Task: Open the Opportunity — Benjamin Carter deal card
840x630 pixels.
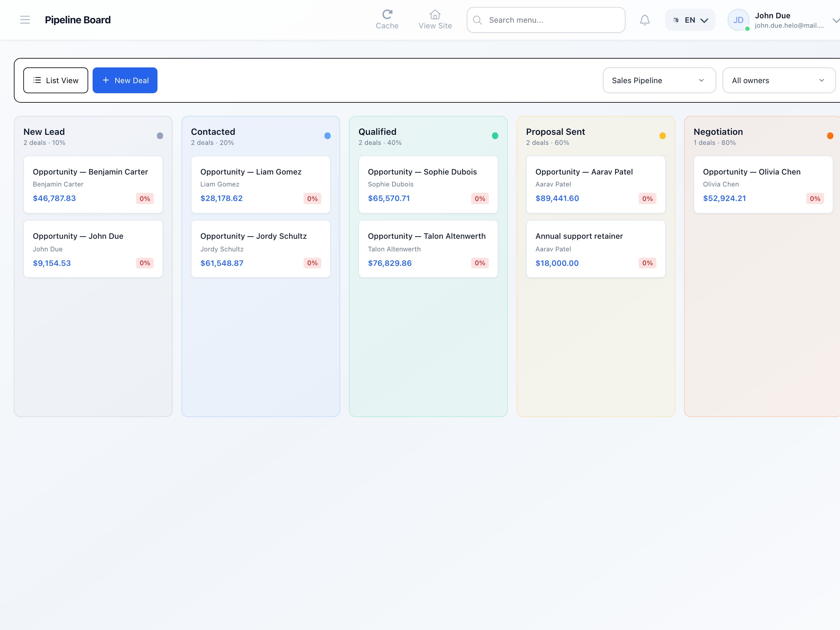Action: pyautogui.click(x=93, y=185)
